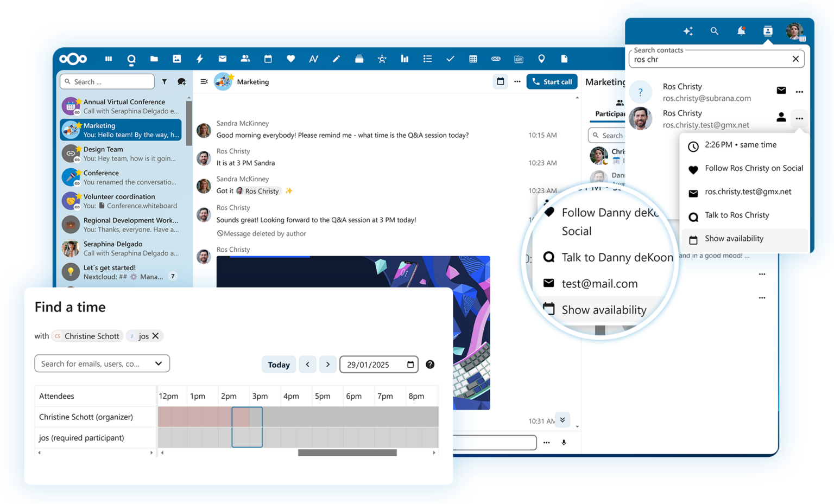Open the Mail app from the top bar
The image size is (834, 504).
222,59
